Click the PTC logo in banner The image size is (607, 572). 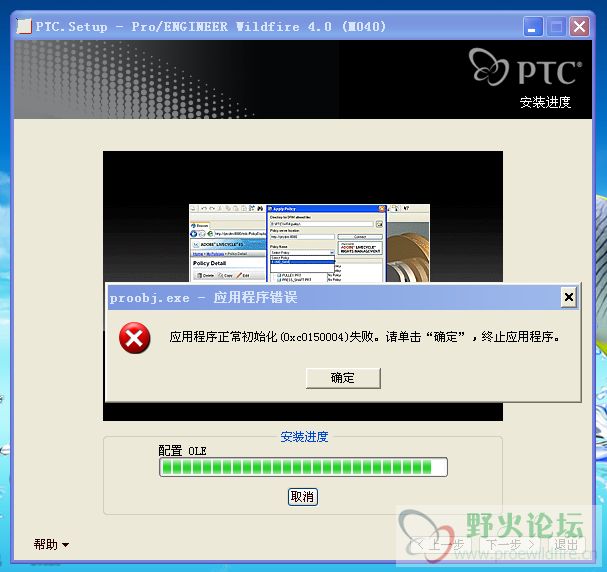click(x=525, y=68)
